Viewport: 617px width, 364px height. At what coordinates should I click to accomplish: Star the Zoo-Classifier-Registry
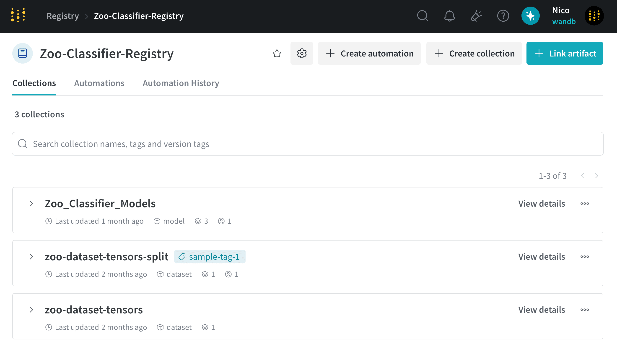(x=277, y=54)
